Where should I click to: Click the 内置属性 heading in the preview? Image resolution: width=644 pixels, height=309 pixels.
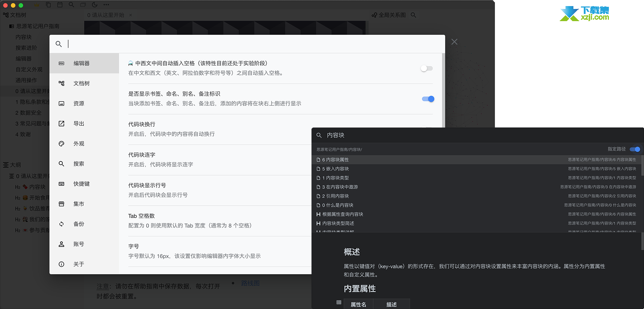360,289
